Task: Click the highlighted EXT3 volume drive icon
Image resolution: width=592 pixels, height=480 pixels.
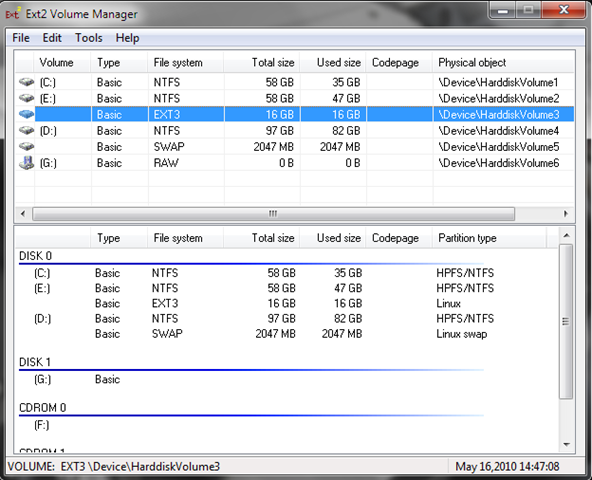Action: (26, 114)
